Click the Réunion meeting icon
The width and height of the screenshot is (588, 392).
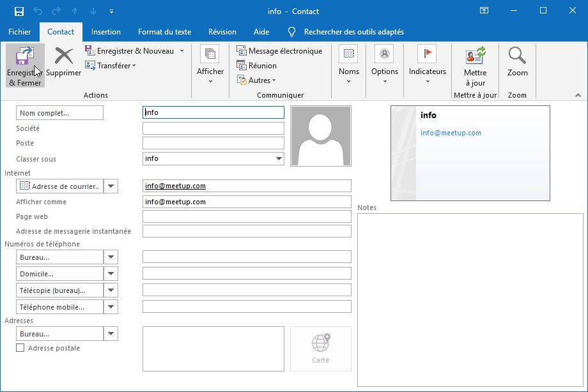coord(242,65)
